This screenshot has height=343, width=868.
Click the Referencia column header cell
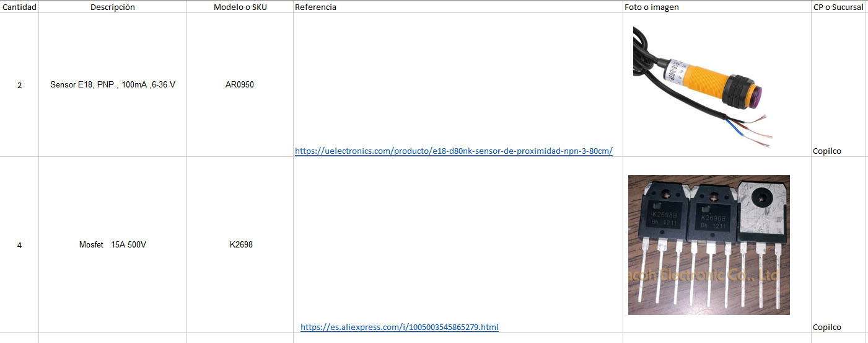click(458, 7)
